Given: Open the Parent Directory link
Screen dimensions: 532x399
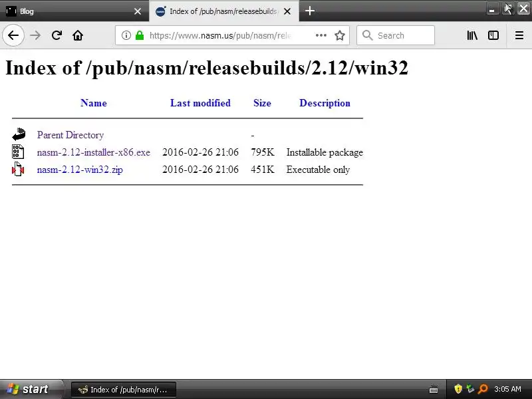Looking at the screenshot, I should click(x=70, y=135).
